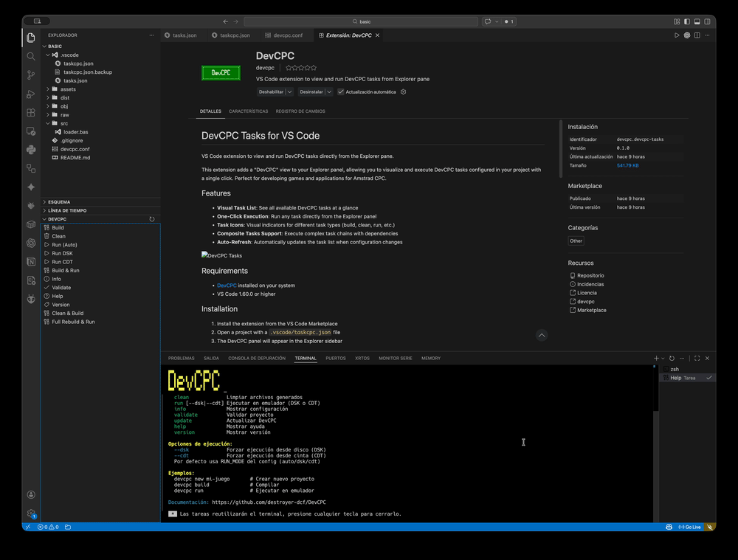
Task: Click the Deshabilitar button
Action: click(x=271, y=91)
